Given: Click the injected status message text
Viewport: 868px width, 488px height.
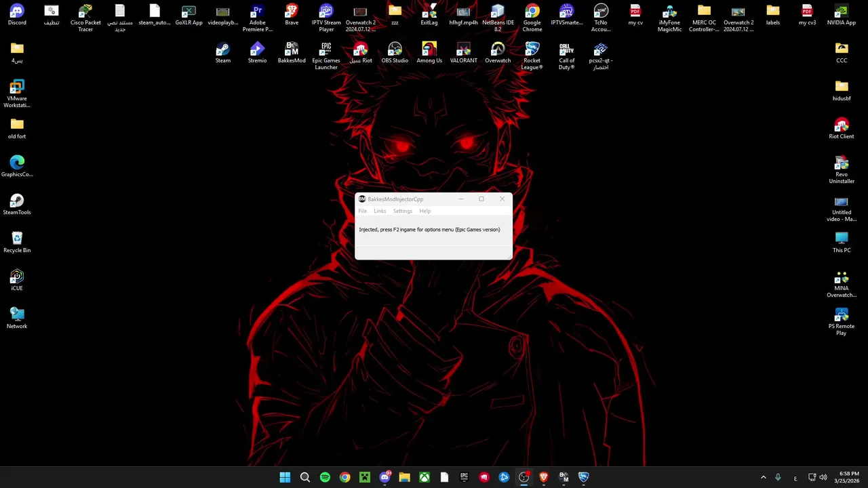Looking at the screenshot, I should tap(429, 229).
